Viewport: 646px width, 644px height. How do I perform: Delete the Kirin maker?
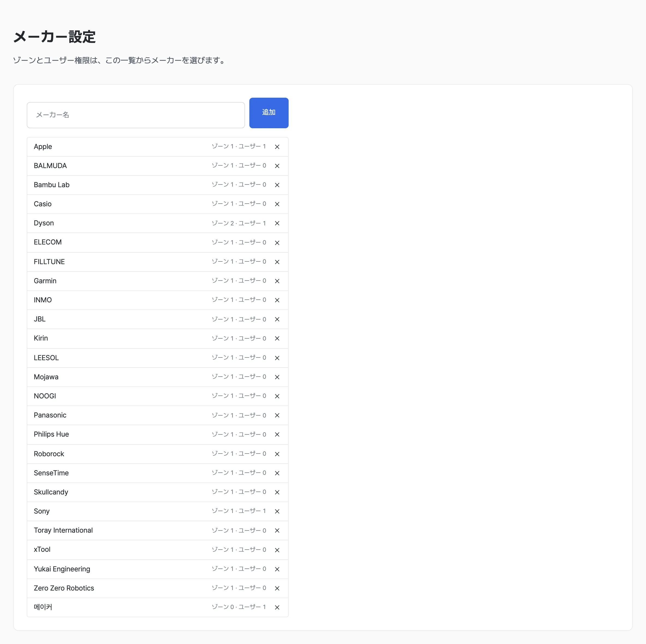click(277, 338)
